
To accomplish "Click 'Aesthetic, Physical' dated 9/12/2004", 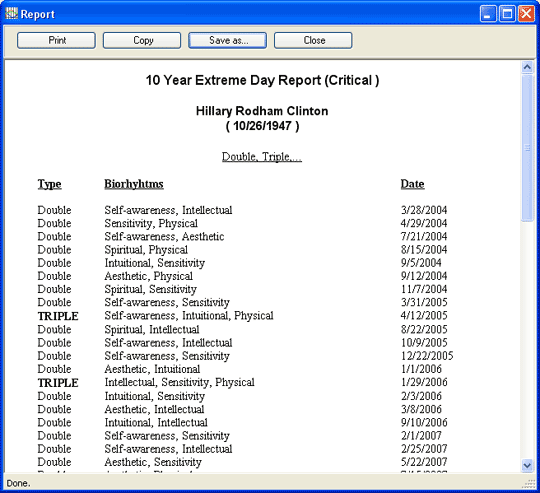I will point(149,276).
